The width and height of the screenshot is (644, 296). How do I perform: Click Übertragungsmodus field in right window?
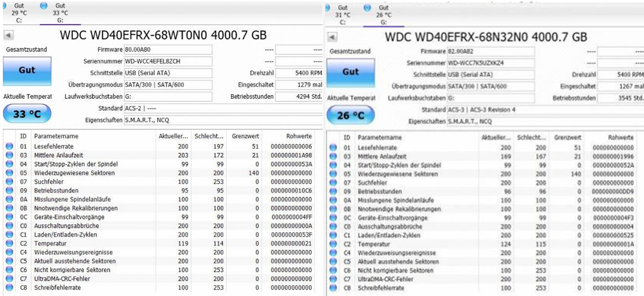[491, 87]
